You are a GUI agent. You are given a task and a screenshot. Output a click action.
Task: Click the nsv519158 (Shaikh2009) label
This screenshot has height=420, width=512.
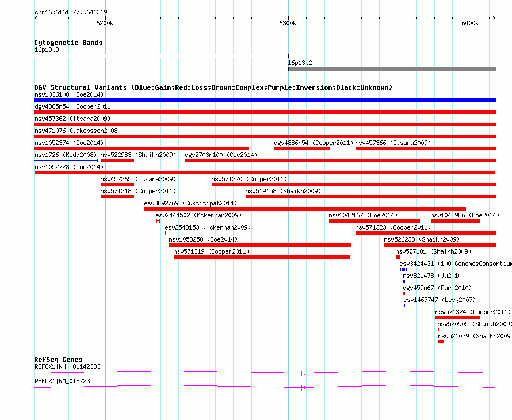283,191
